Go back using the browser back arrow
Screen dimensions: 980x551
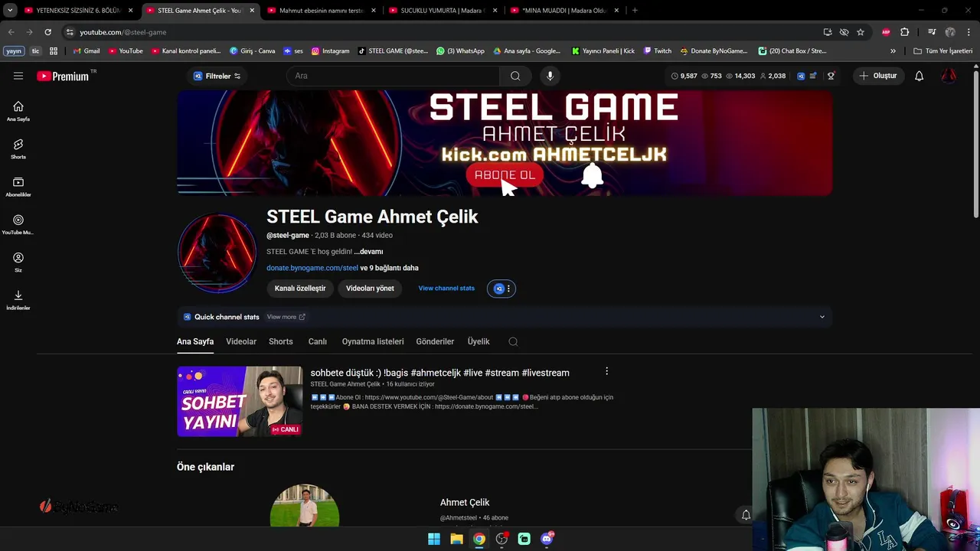click(11, 32)
